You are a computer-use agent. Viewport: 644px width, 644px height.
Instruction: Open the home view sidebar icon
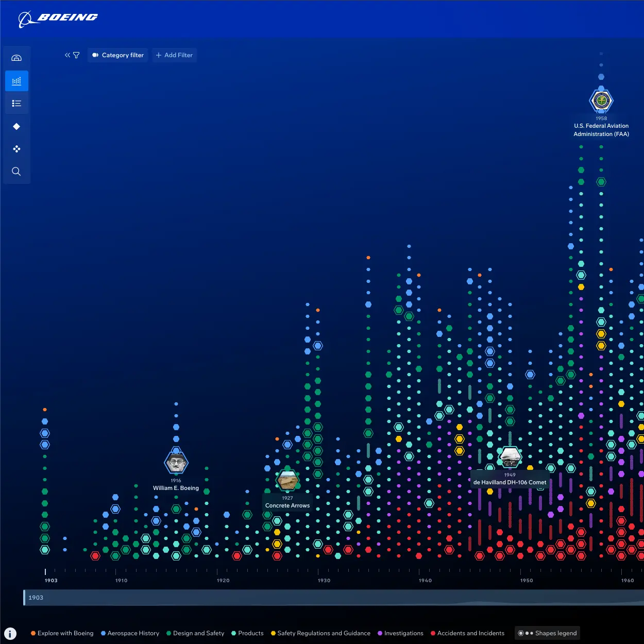coord(16,58)
